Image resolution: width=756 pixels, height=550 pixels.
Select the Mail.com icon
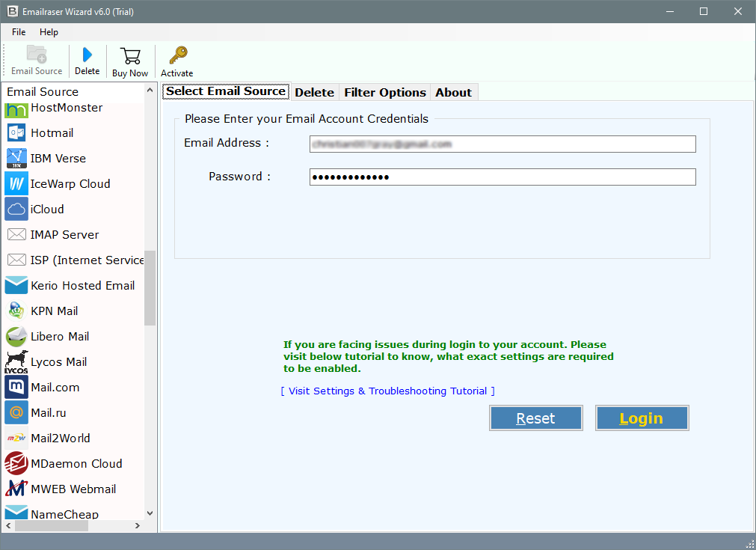pos(16,387)
